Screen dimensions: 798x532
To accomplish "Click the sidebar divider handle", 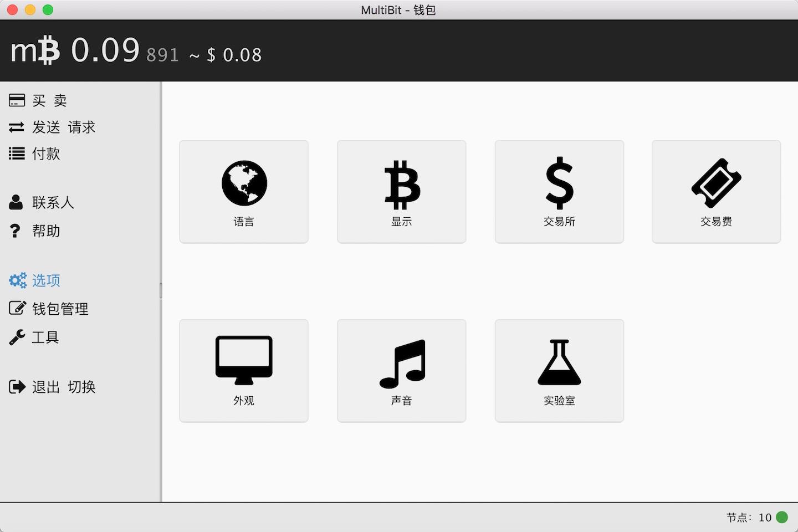I will coord(161,291).
